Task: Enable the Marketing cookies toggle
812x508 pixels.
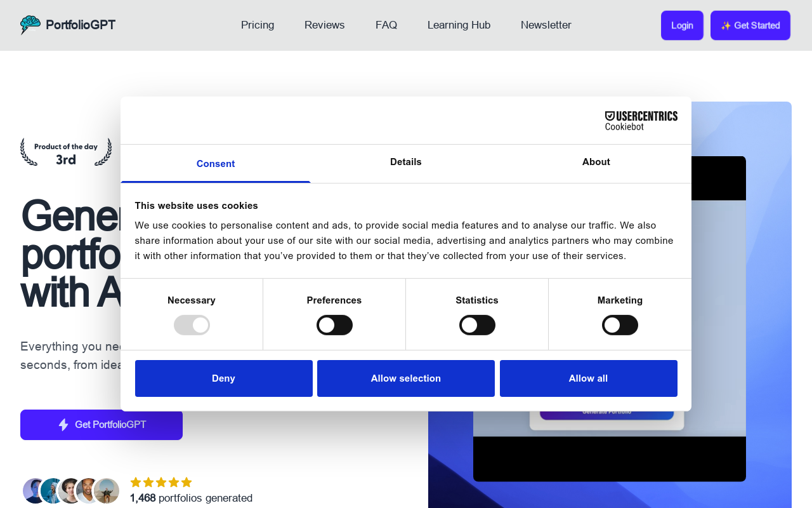Action: tap(620, 325)
